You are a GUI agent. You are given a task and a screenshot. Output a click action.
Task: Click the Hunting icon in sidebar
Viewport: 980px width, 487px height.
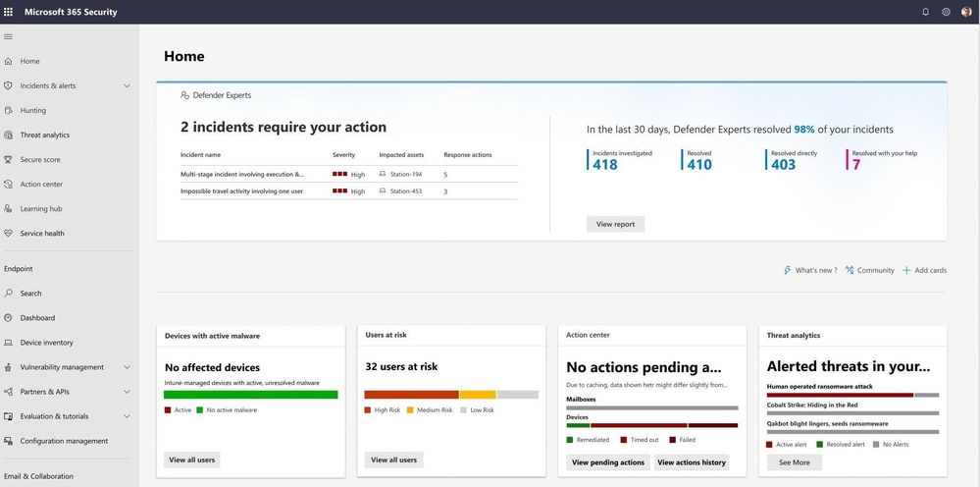click(x=8, y=111)
